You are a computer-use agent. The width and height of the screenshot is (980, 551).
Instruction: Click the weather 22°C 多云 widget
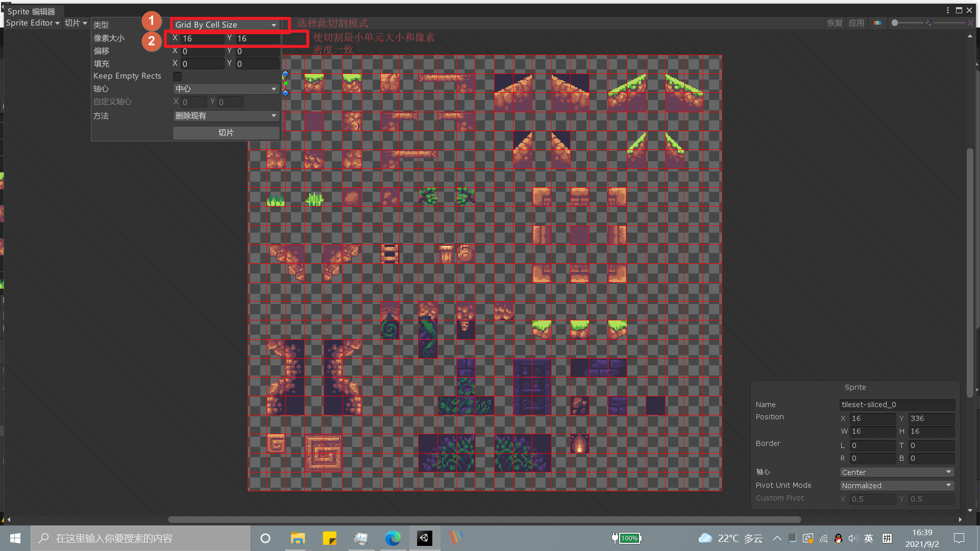730,538
